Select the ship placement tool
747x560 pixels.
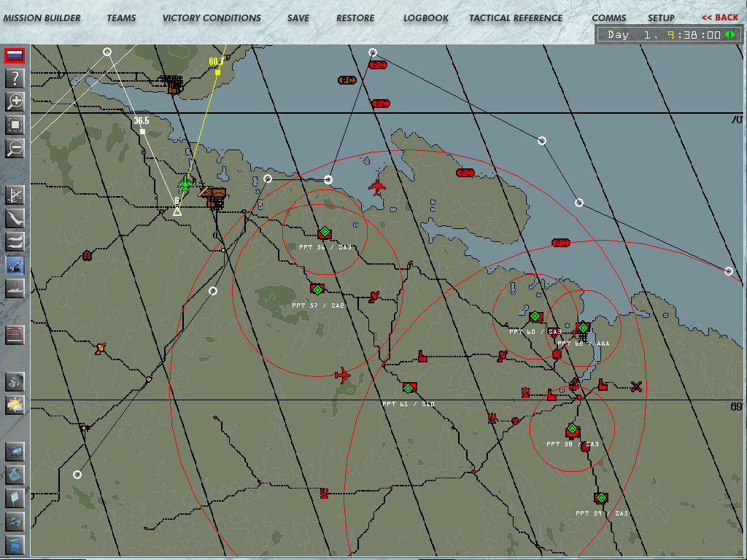15,289
